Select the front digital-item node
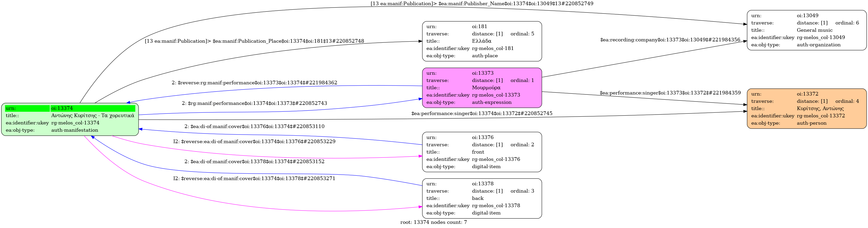 point(481,152)
